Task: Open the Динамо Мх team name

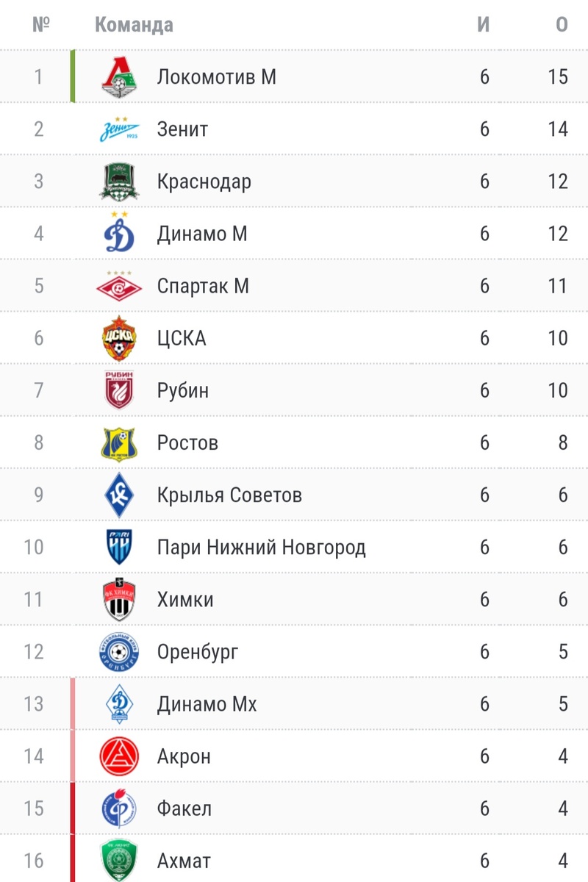Action: coord(207,704)
